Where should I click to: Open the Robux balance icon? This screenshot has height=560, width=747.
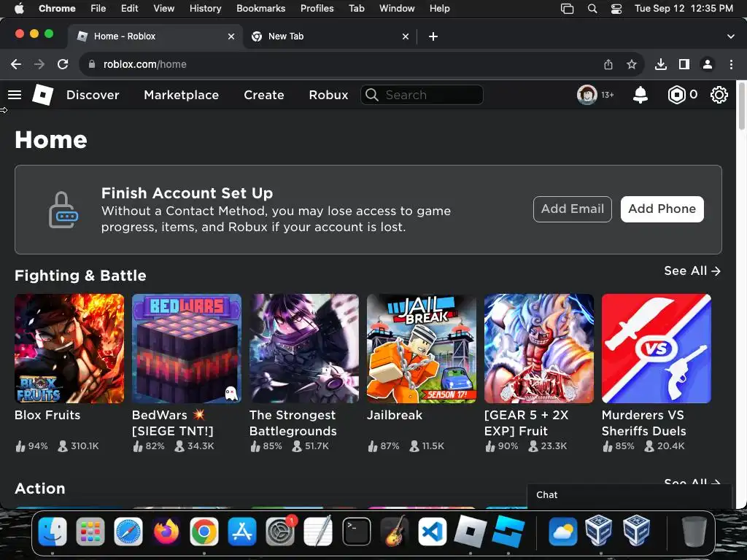[x=676, y=95]
